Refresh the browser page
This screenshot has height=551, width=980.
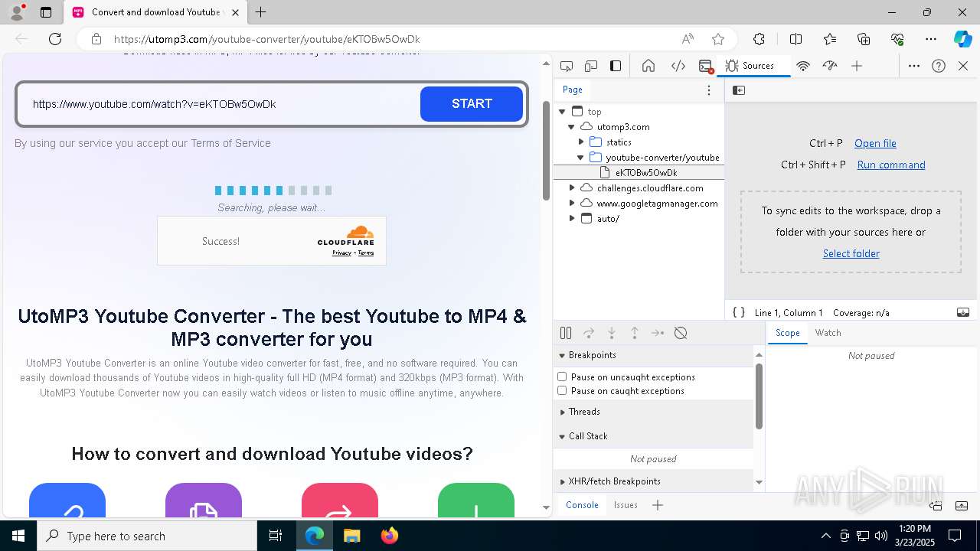[55, 39]
